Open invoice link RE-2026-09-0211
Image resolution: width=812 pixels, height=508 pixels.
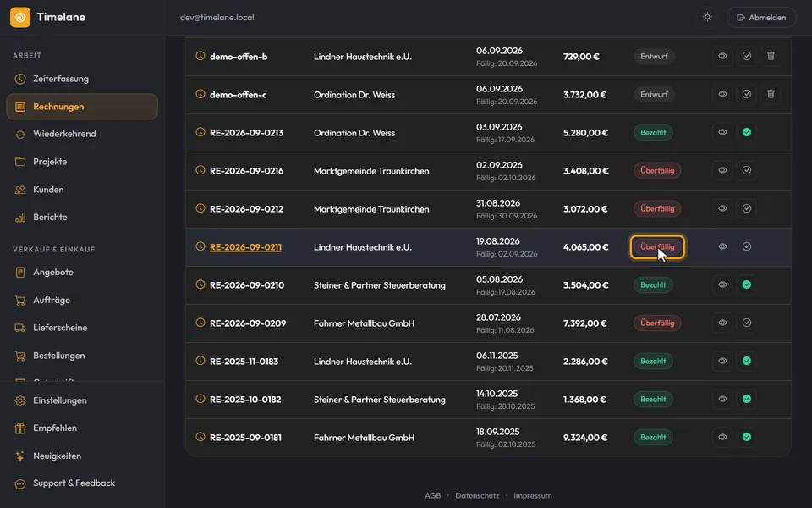(245, 247)
